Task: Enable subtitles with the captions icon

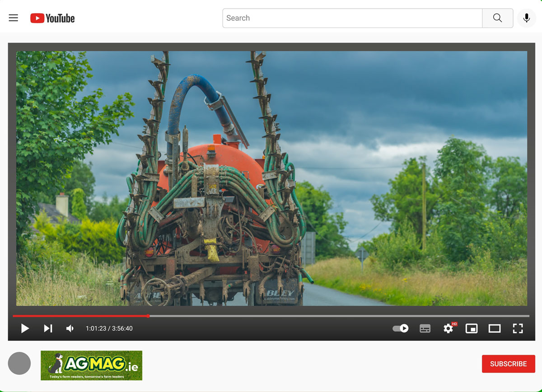Action: click(425, 328)
